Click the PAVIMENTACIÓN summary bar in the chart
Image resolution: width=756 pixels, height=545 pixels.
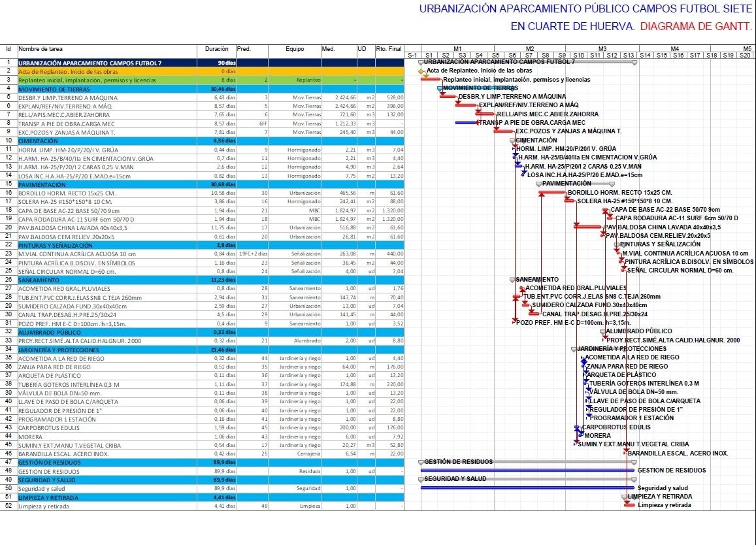575,183
